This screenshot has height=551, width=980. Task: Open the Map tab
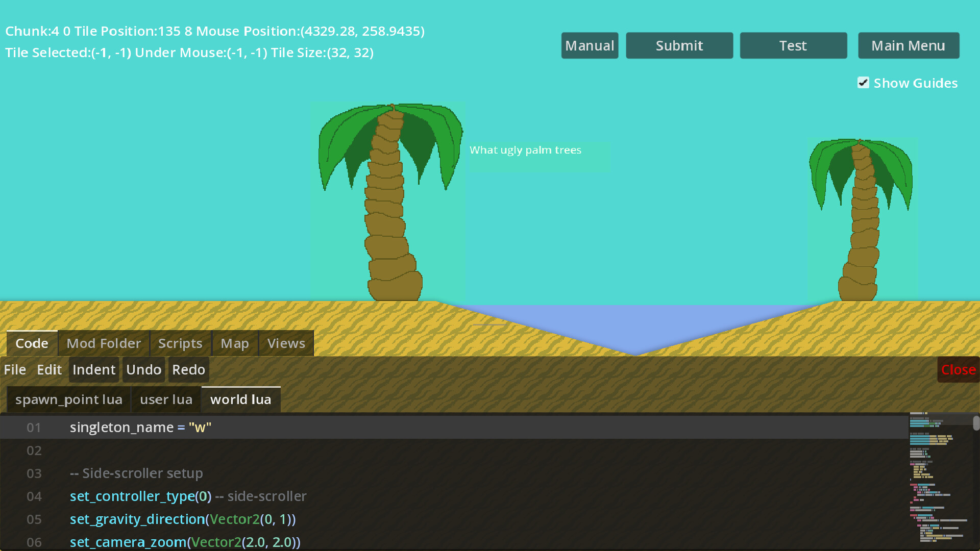point(234,343)
